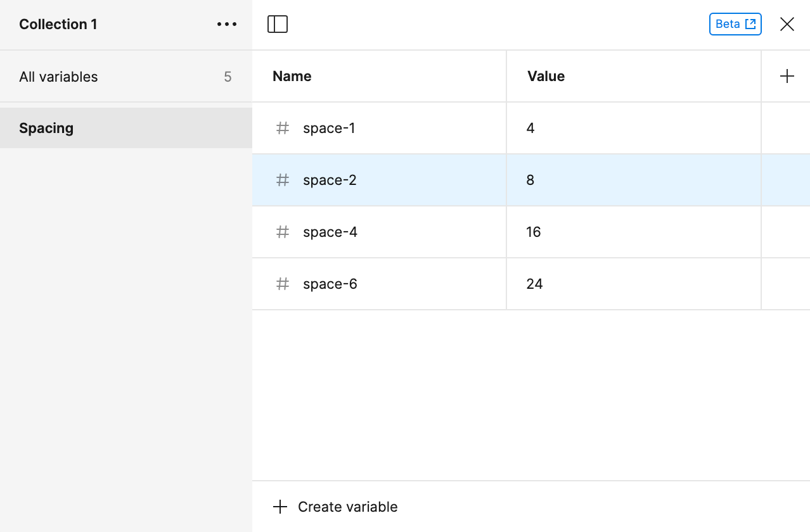810x532 pixels.
Task: Click the plus icon near the Value column header
Action: click(x=787, y=75)
